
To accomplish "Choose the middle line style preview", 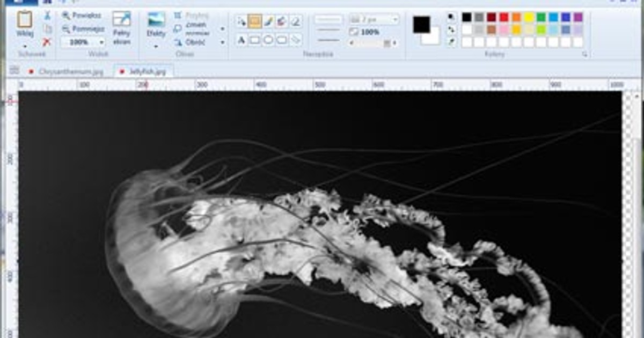I will (x=328, y=30).
